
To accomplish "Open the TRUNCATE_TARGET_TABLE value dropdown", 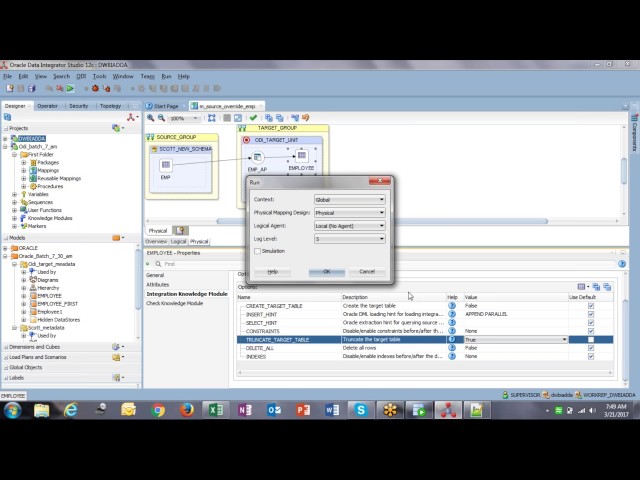I will (516, 340).
